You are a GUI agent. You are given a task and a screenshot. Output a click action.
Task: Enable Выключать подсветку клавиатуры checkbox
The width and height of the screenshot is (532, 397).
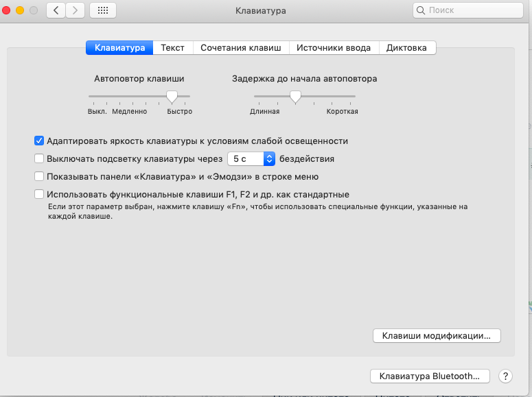39,158
